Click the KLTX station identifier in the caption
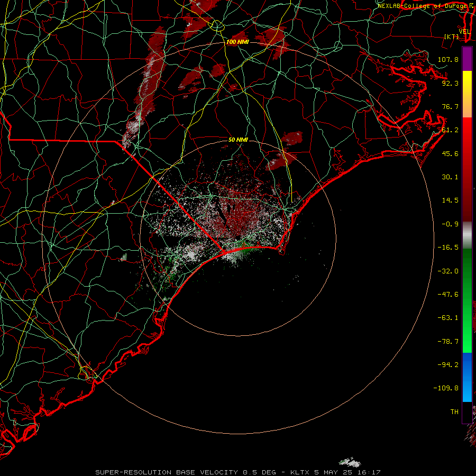This screenshot has height=476, width=476. (300, 472)
